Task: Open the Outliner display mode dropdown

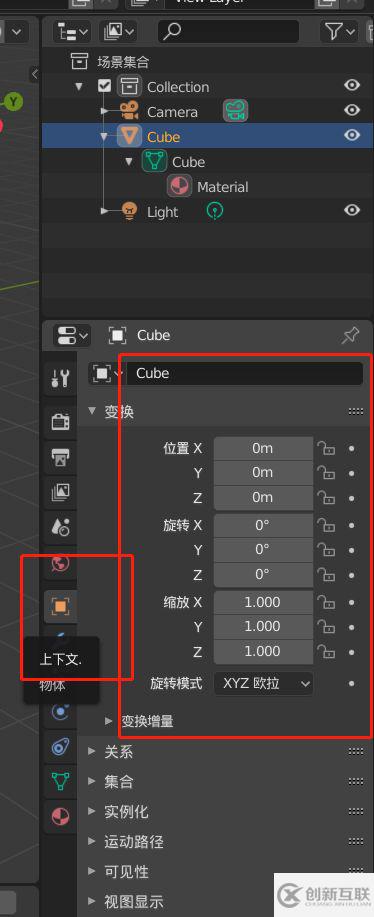Action: pyautogui.click(x=117, y=31)
